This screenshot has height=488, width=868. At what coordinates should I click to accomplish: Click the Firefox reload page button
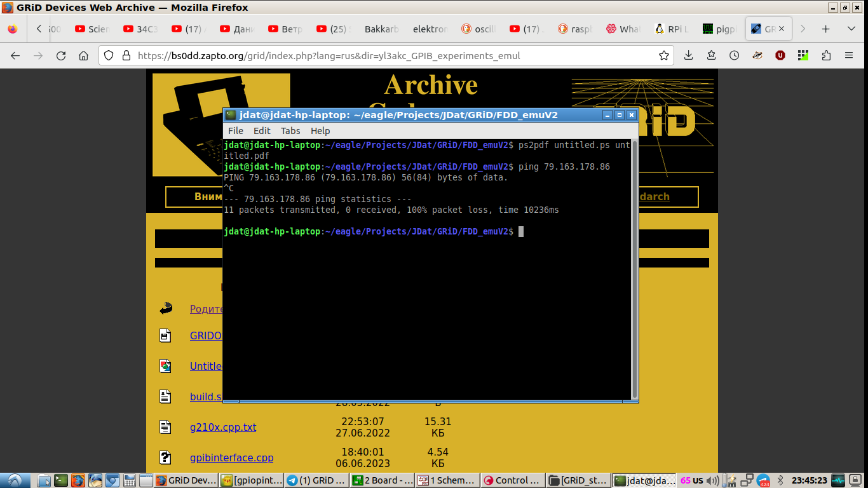pyautogui.click(x=61, y=56)
